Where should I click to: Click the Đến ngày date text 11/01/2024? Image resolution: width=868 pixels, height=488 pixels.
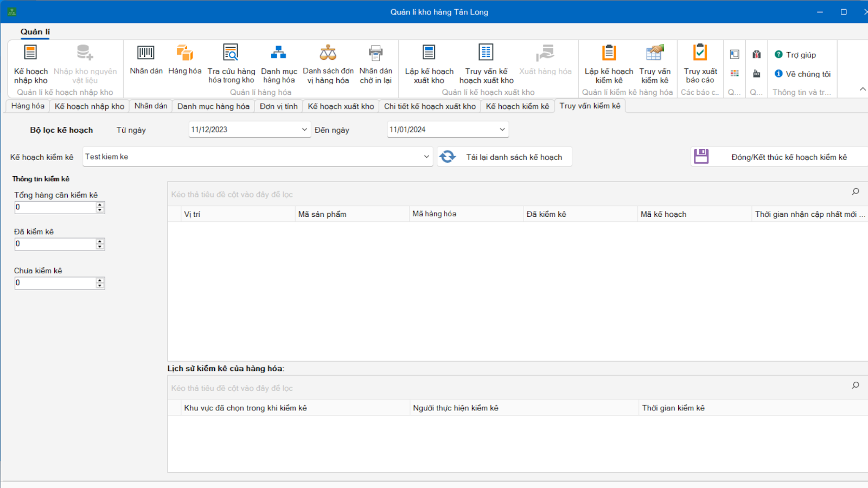click(407, 130)
